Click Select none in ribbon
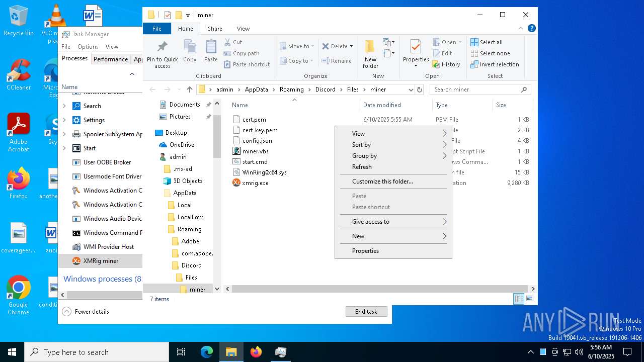The image size is (644, 362). tap(490, 53)
